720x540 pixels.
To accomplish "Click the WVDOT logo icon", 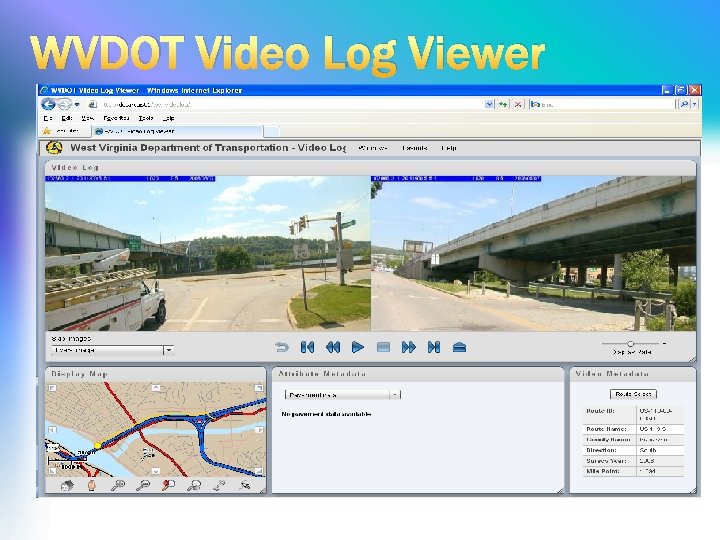I will pyautogui.click(x=54, y=148).
